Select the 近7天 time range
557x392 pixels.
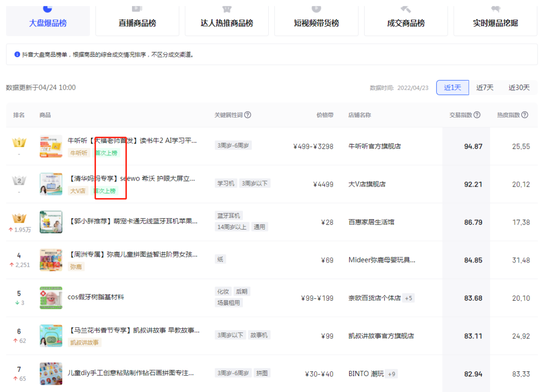click(485, 88)
